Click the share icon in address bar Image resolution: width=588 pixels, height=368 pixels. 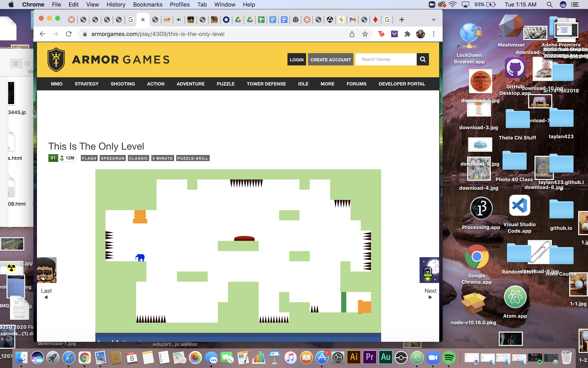352,34
